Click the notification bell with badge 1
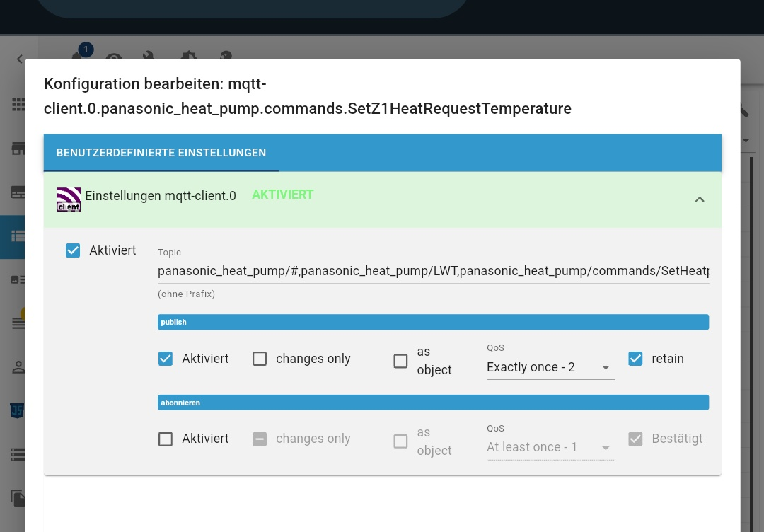Viewport: 764px width, 532px height. click(79, 57)
